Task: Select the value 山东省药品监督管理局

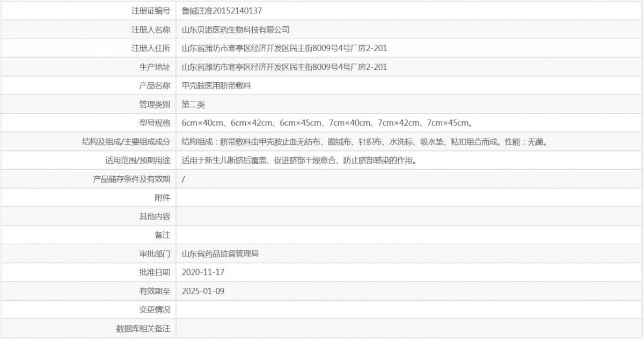Action: click(221, 254)
